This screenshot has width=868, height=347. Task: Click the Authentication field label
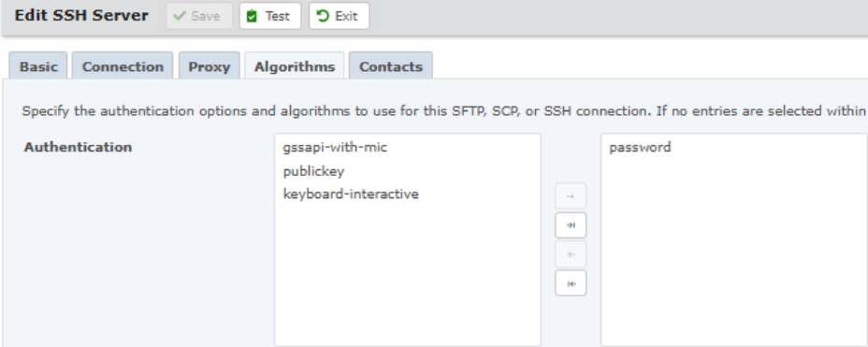pyautogui.click(x=78, y=147)
